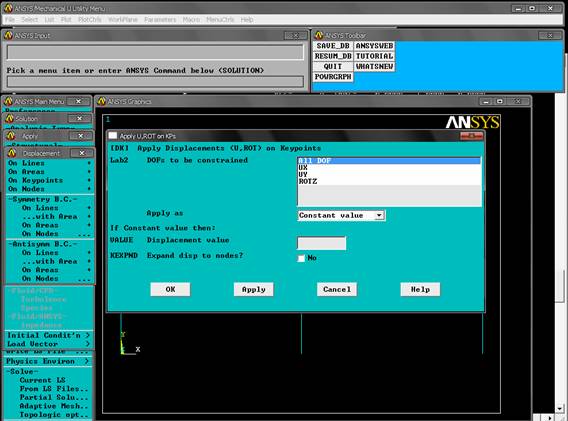The width and height of the screenshot is (568, 421).
Task: Click the ANSYS icon on the Displacement window title
Action: [12, 153]
